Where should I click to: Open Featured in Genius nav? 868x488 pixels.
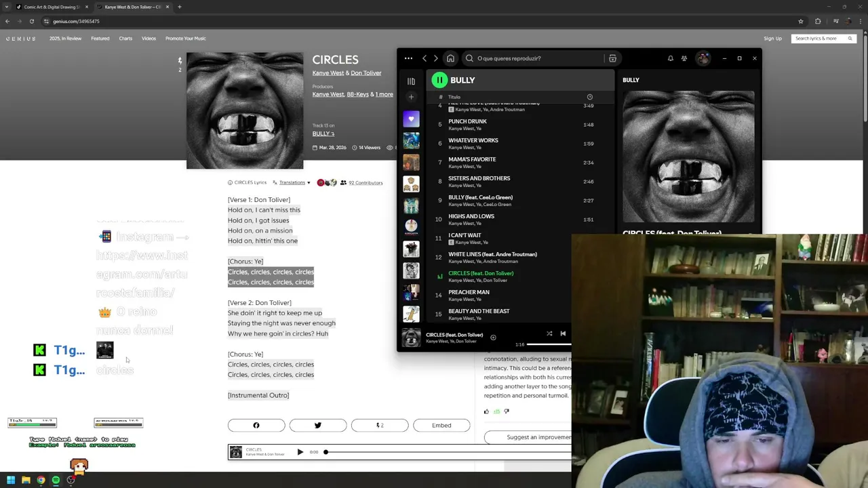(x=100, y=39)
